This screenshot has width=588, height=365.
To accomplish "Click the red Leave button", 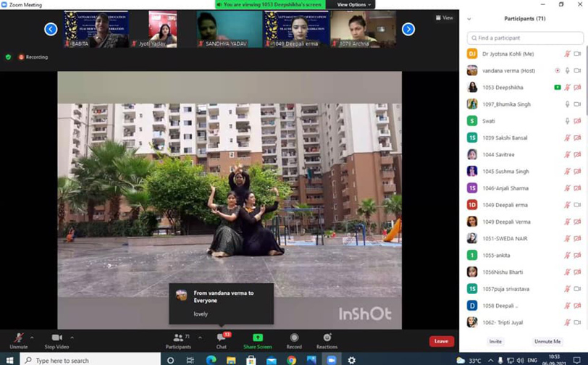I will (441, 341).
